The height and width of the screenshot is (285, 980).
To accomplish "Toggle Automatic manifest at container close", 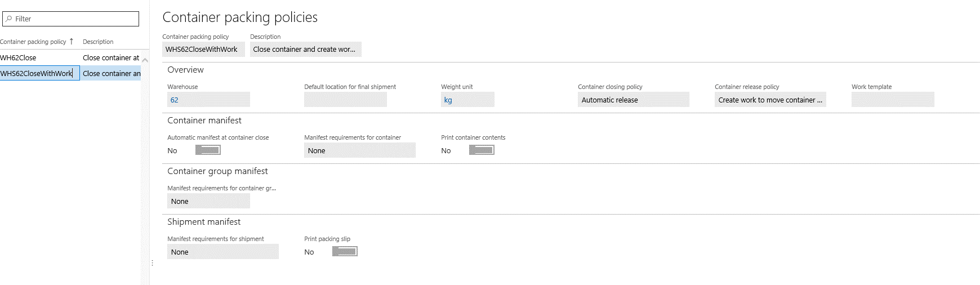I will pos(208,150).
